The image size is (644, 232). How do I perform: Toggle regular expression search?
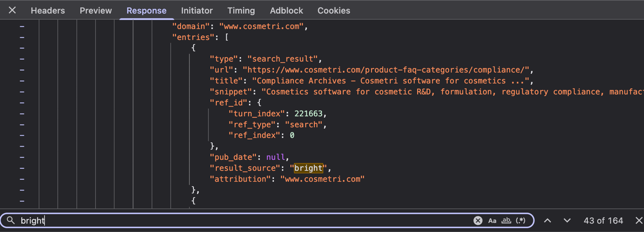(x=520, y=220)
